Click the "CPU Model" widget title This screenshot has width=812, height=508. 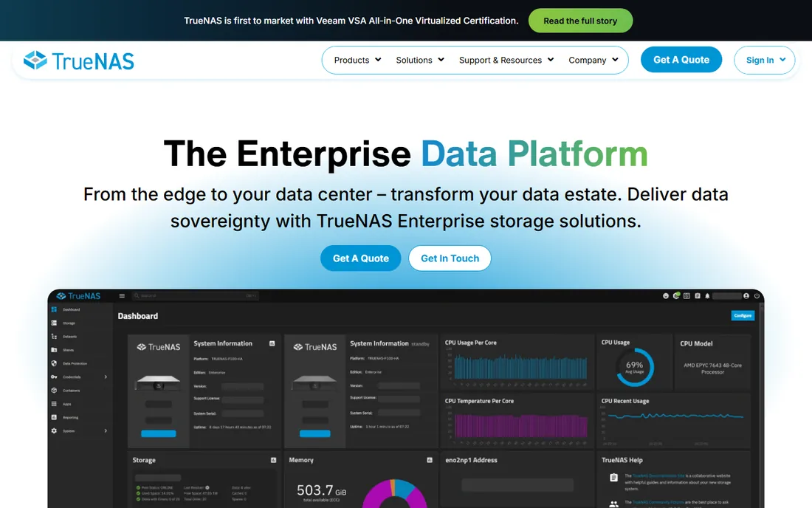click(696, 343)
